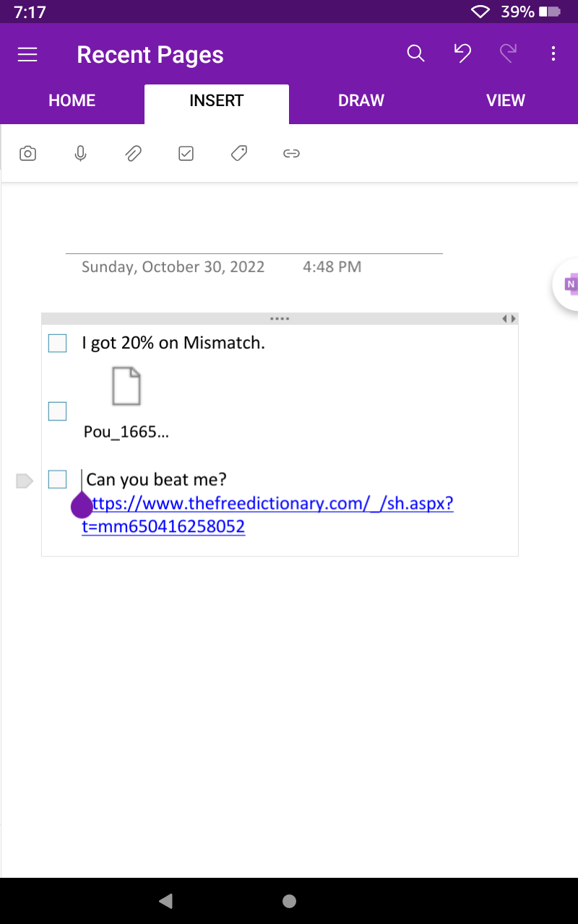Screen dimensions: 578x924
Task: Open the overflow menu with three dots
Action: coord(553,53)
